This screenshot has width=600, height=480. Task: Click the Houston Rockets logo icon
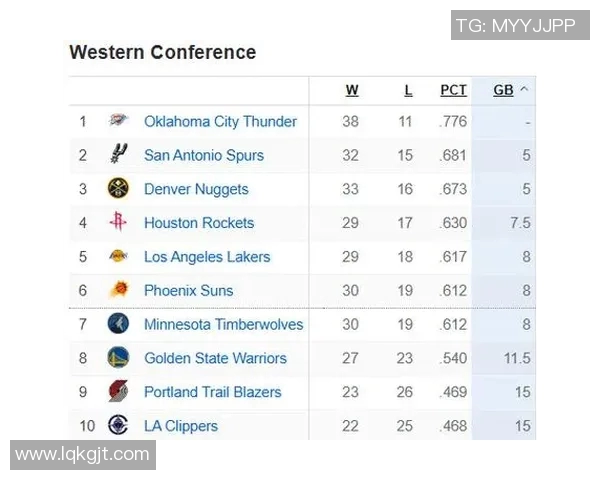118,223
